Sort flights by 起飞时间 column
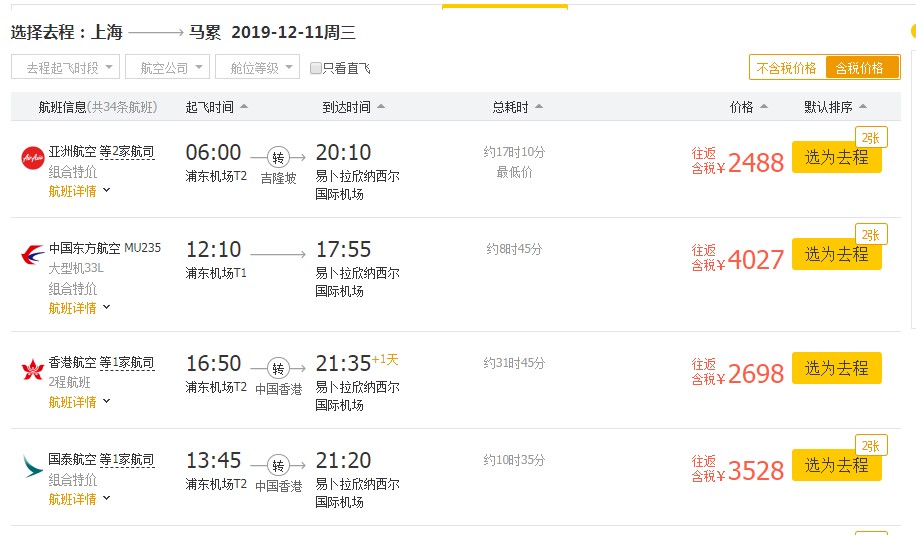 (216, 107)
